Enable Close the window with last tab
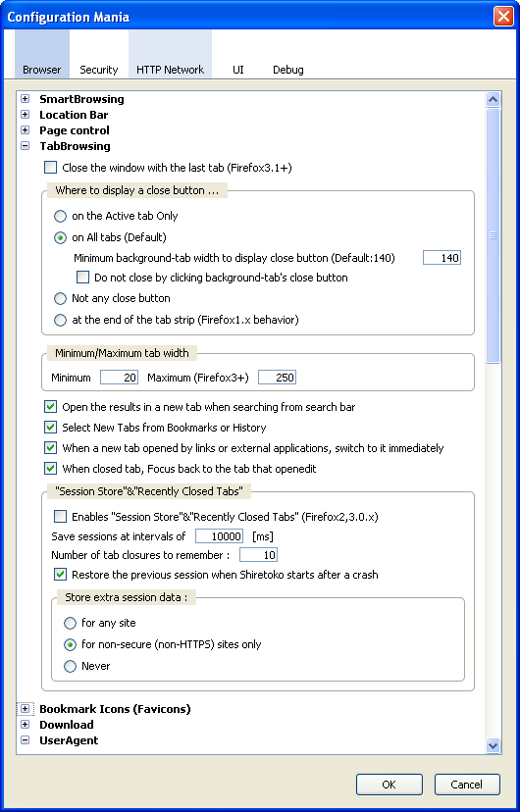The image size is (520, 812). pyautogui.click(x=51, y=168)
